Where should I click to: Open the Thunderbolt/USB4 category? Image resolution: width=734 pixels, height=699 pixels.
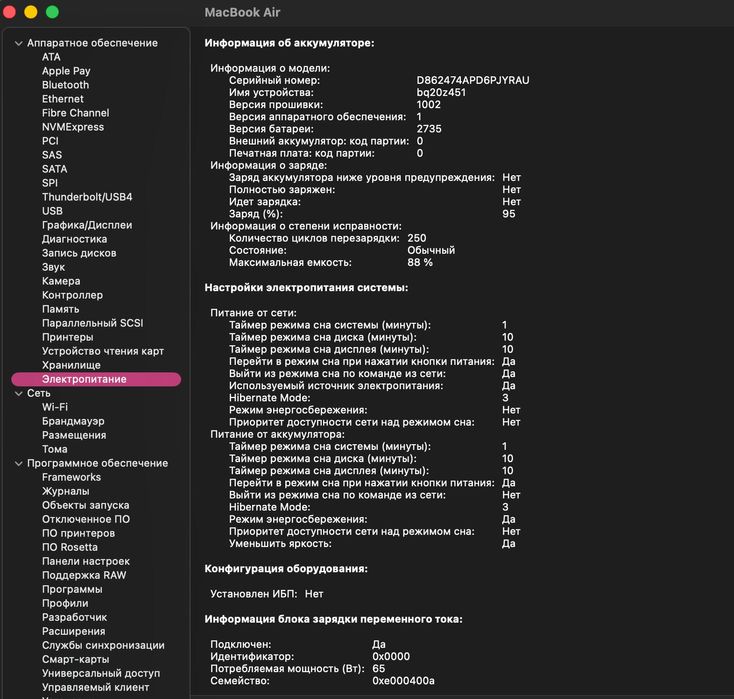point(87,197)
